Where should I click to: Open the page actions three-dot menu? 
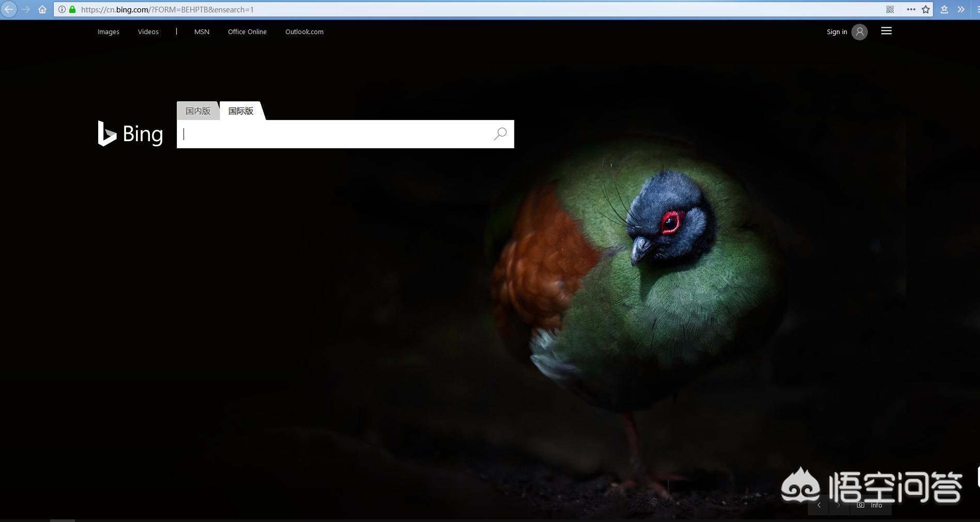[911, 9]
